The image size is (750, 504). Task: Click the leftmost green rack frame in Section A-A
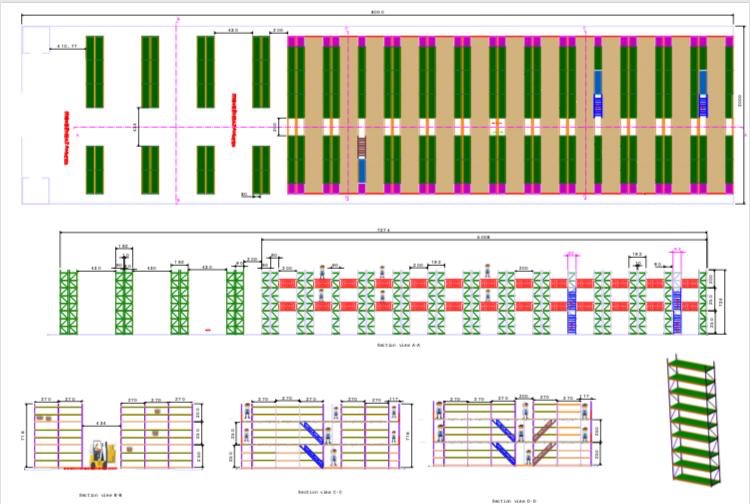pyautogui.click(x=68, y=301)
